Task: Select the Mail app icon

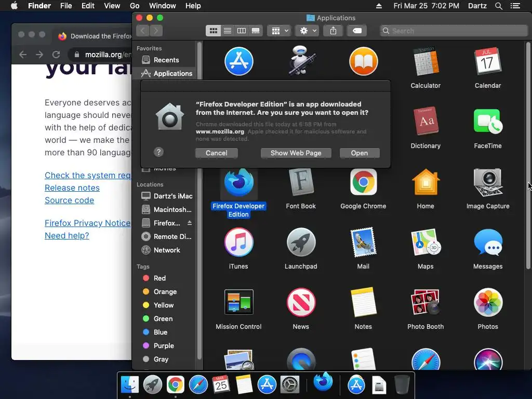Action: (x=363, y=242)
